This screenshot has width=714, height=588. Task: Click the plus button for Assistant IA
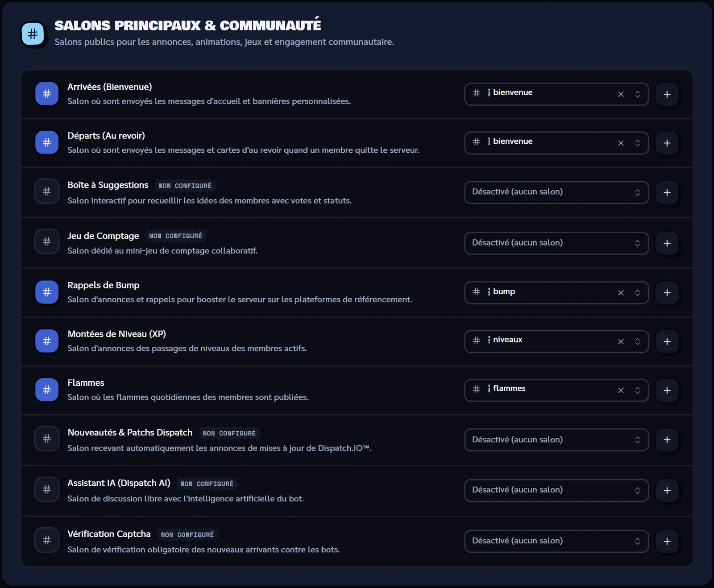[x=667, y=491]
